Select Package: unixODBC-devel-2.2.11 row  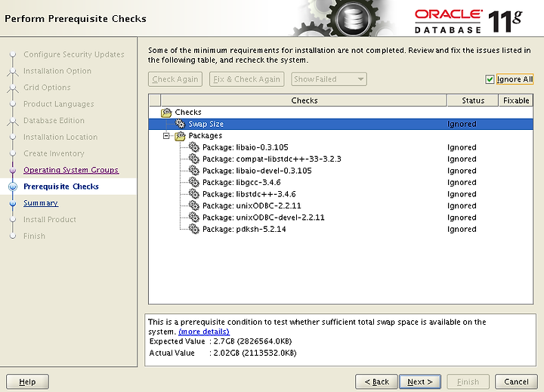341,218
